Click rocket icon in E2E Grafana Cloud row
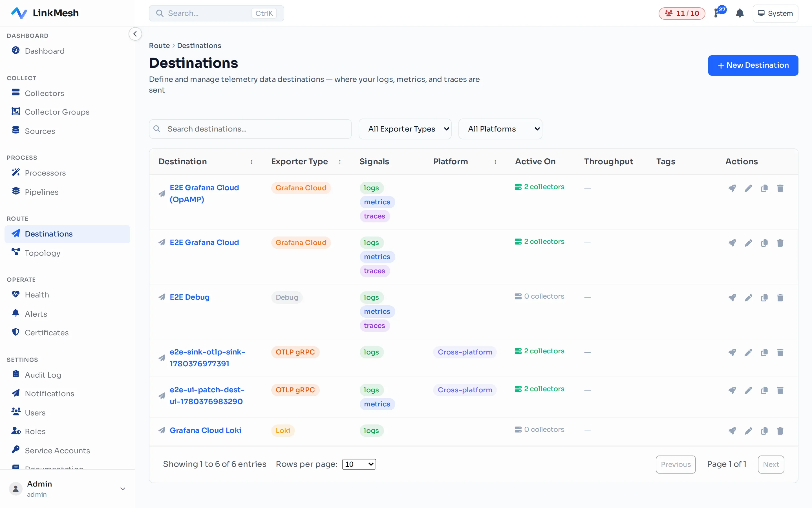This screenshot has width=812, height=508. click(732, 243)
